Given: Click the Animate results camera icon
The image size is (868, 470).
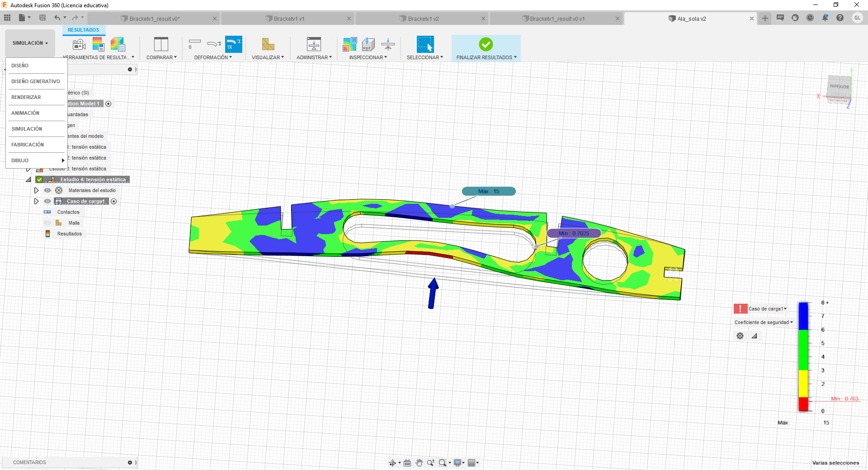Looking at the screenshot, I should (x=79, y=44).
